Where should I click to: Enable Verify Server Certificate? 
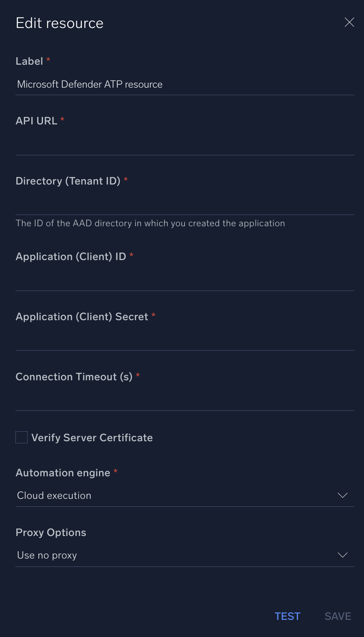(21, 437)
